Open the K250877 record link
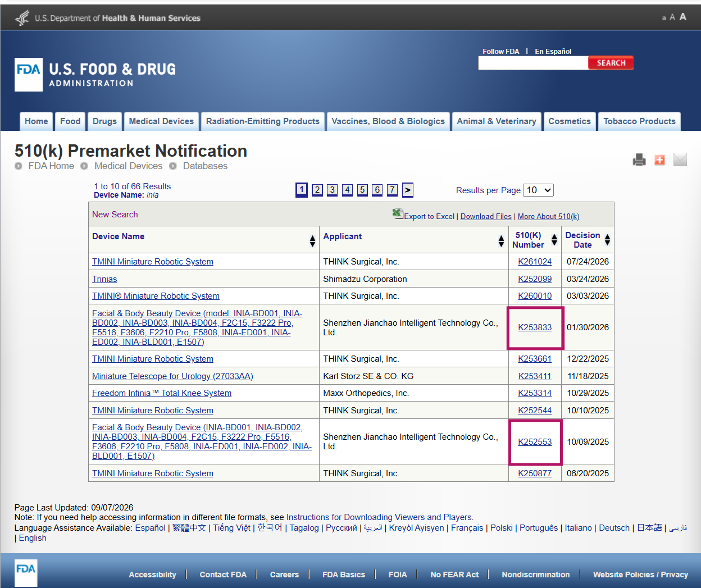Image resolution: width=701 pixels, height=588 pixels. [x=535, y=473]
